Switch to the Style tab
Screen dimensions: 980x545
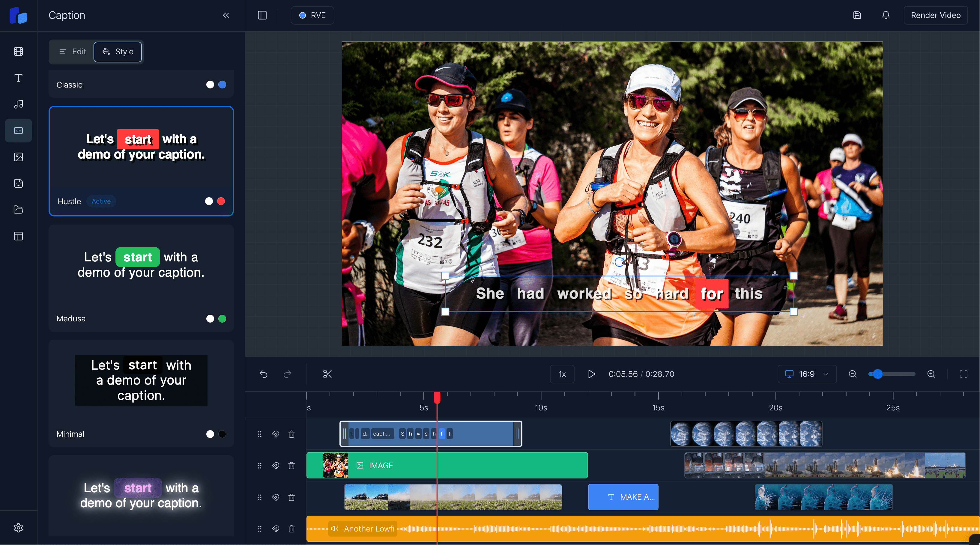pyautogui.click(x=118, y=52)
